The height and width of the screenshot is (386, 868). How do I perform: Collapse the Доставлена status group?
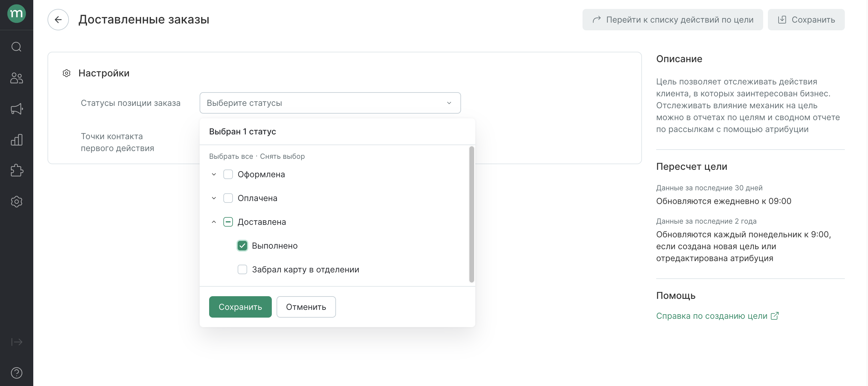point(214,222)
